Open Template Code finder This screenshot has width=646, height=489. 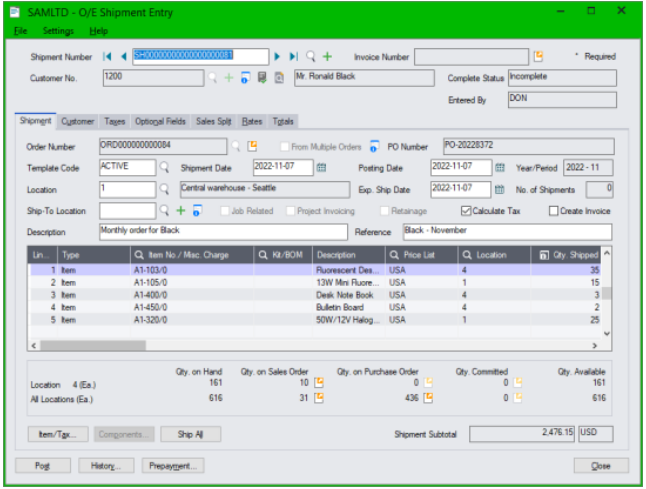(164, 167)
